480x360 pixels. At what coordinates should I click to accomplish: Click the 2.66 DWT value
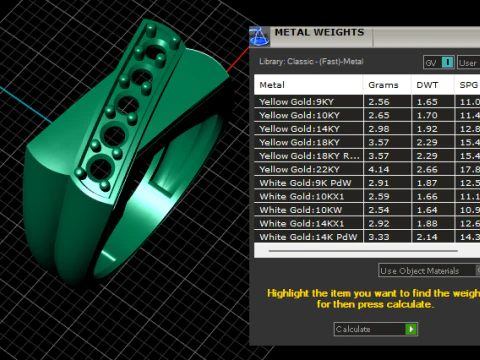point(427,169)
